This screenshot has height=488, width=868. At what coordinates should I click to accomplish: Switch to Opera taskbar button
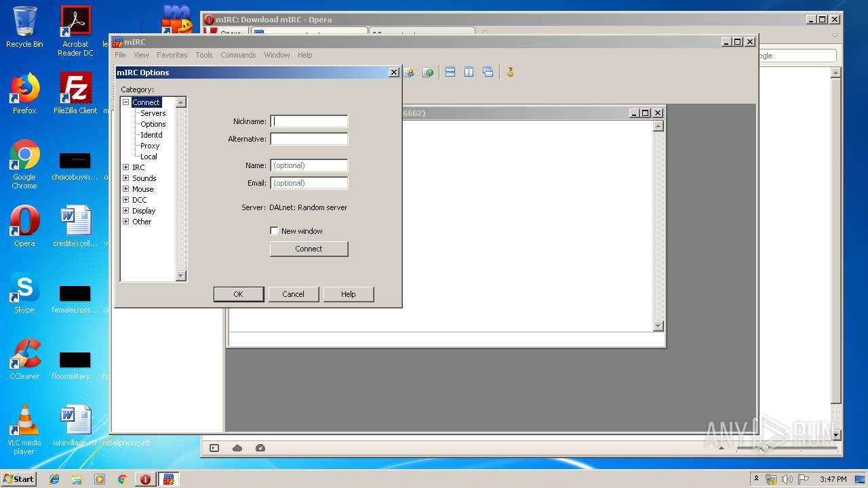pyautogui.click(x=145, y=479)
